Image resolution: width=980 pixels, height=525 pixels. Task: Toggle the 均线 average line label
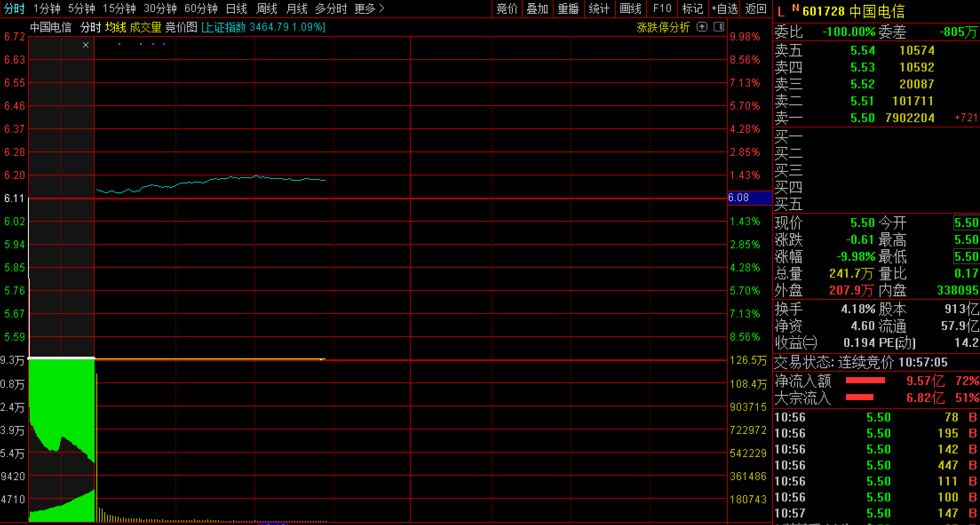tap(115, 28)
